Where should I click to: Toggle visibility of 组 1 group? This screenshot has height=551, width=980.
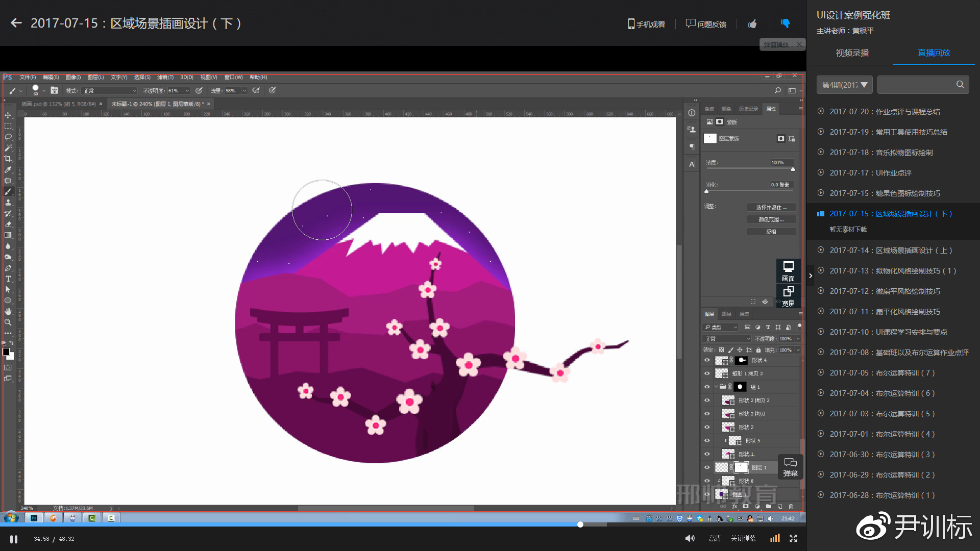click(x=707, y=387)
